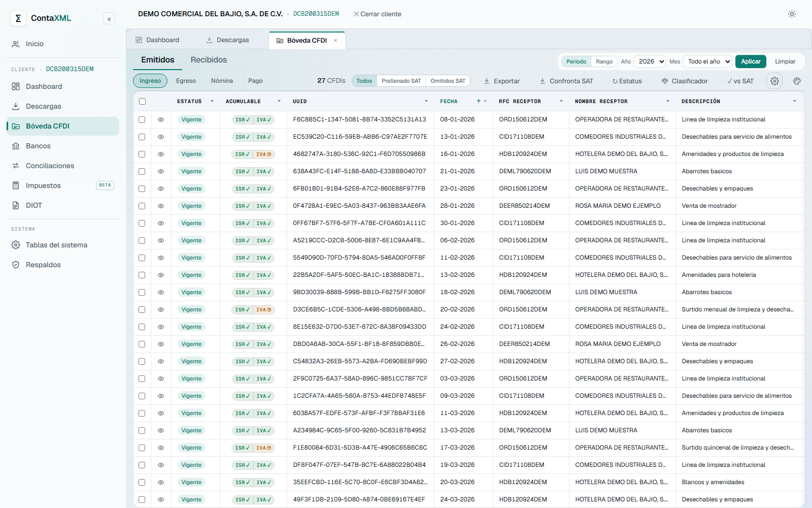The width and height of the screenshot is (812, 508).
Task: Check the row for UUID A5219CCC
Action: (142, 241)
